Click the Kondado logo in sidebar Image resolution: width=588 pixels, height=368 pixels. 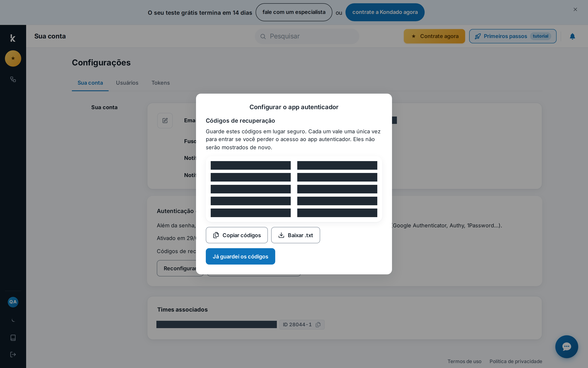click(13, 38)
